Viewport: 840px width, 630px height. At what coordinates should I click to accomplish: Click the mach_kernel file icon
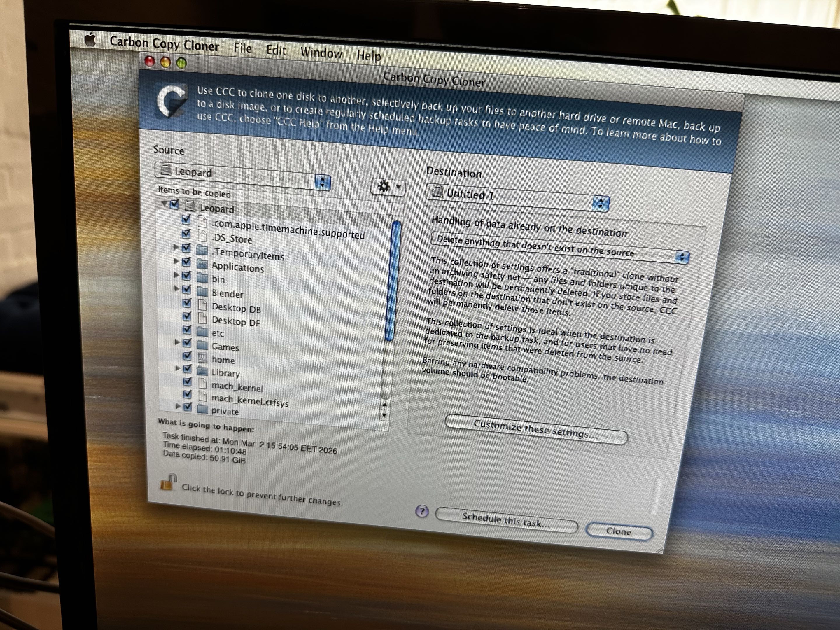tap(203, 383)
